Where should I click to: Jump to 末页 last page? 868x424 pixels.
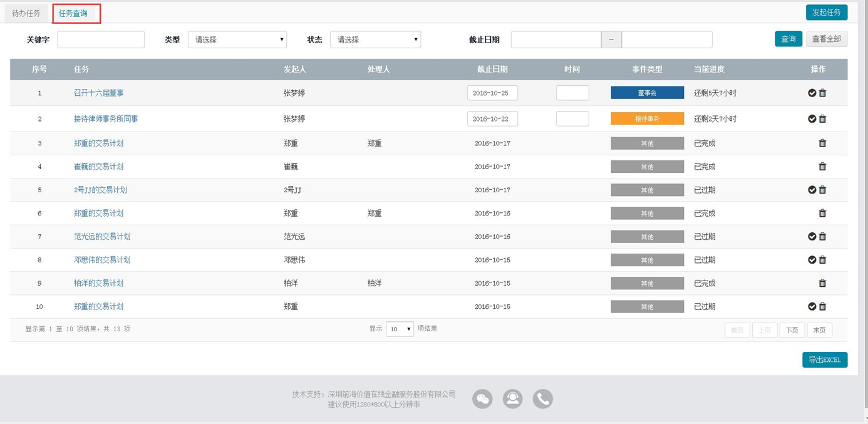click(819, 330)
